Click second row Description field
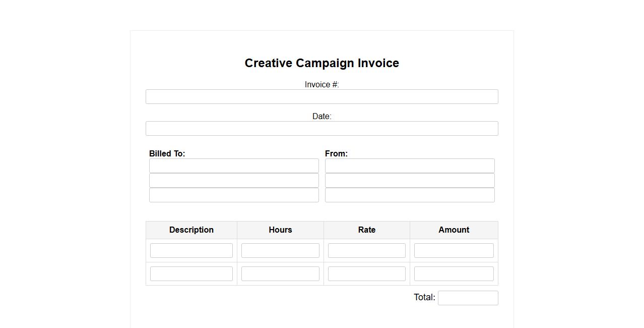 click(x=191, y=274)
